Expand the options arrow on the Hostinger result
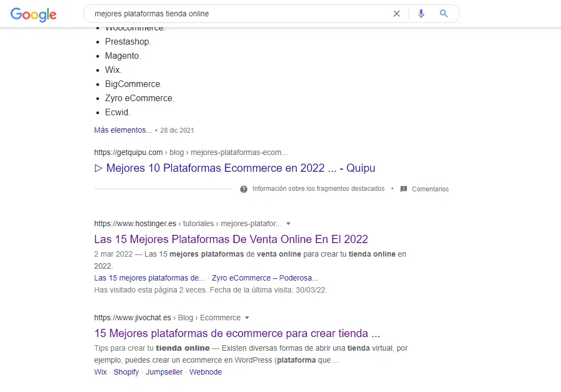 point(288,223)
